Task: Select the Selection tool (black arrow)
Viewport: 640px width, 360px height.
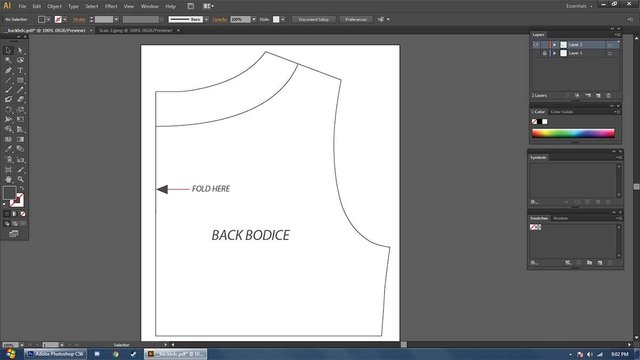Action: [x=8, y=50]
